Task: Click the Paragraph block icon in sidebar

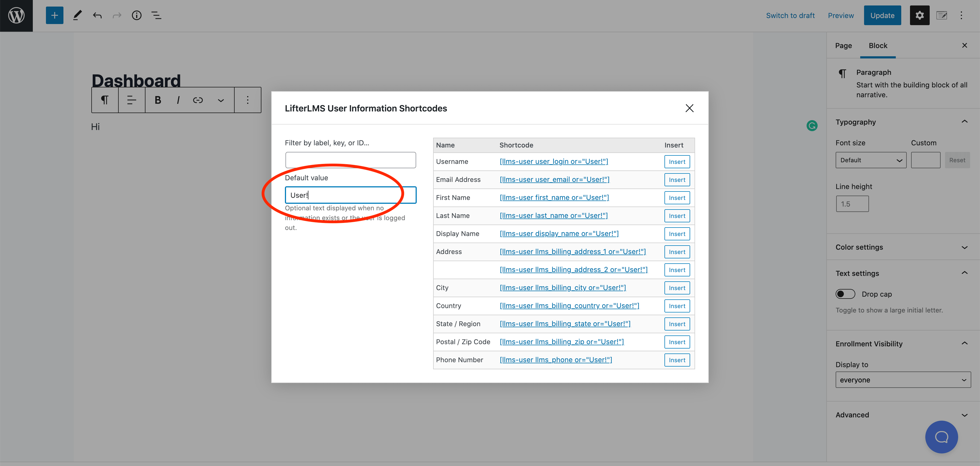Action: [843, 73]
